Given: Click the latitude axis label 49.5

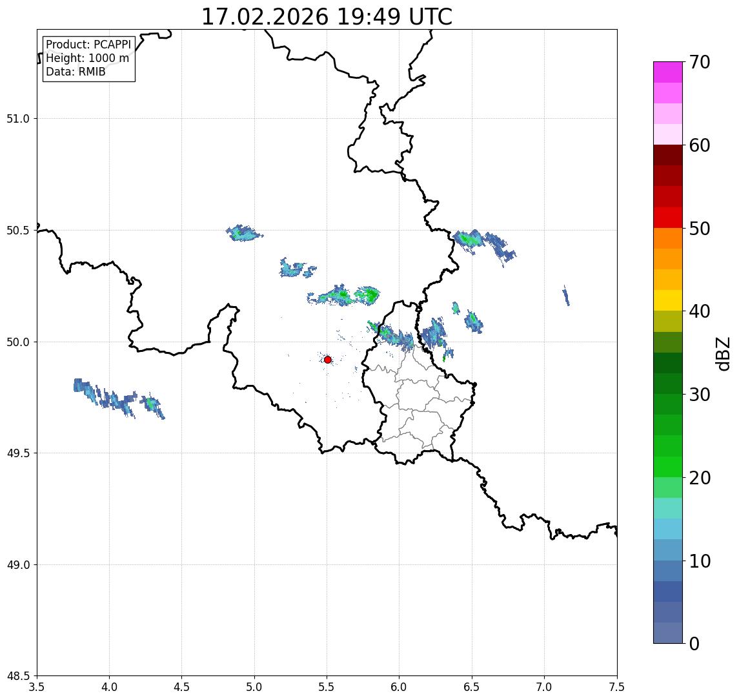Looking at the screenshot, I should 18,453.
